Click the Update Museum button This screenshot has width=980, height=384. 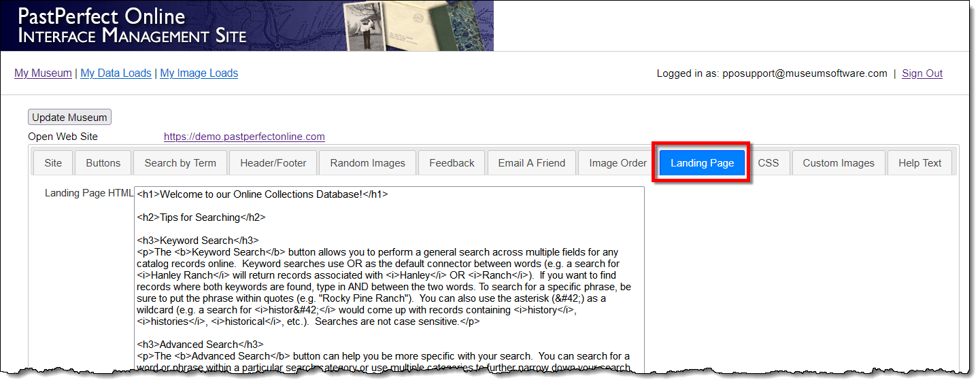(69, 118)
